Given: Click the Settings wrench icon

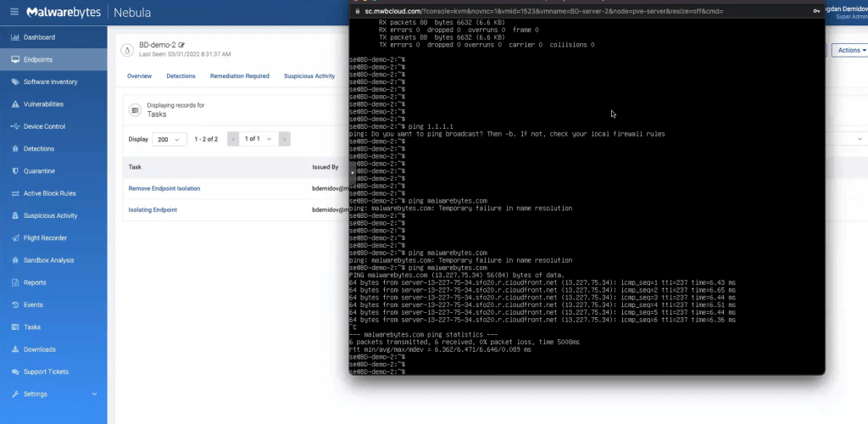Looking at the screenshot, I should pyautogui.click(x=15, y=394).
